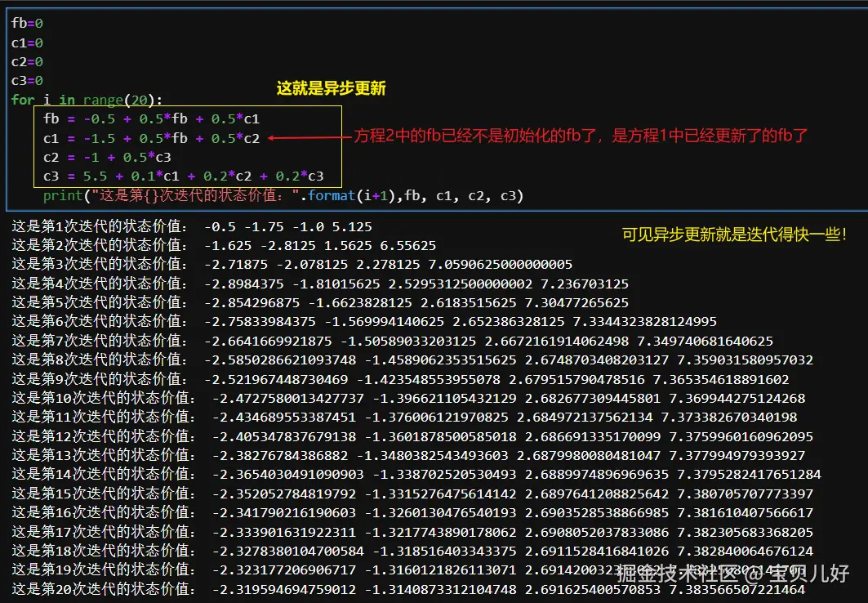Click the code line "c3=0"

tap(27, 80)
